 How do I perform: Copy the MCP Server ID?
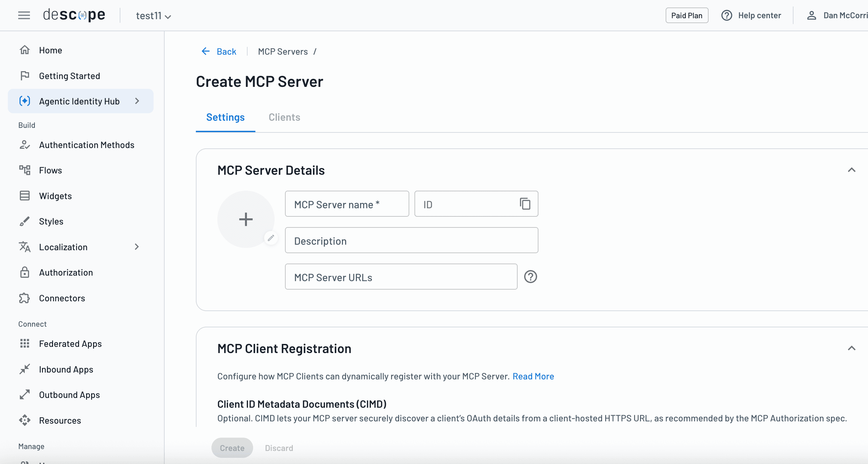tap(525, 204)
